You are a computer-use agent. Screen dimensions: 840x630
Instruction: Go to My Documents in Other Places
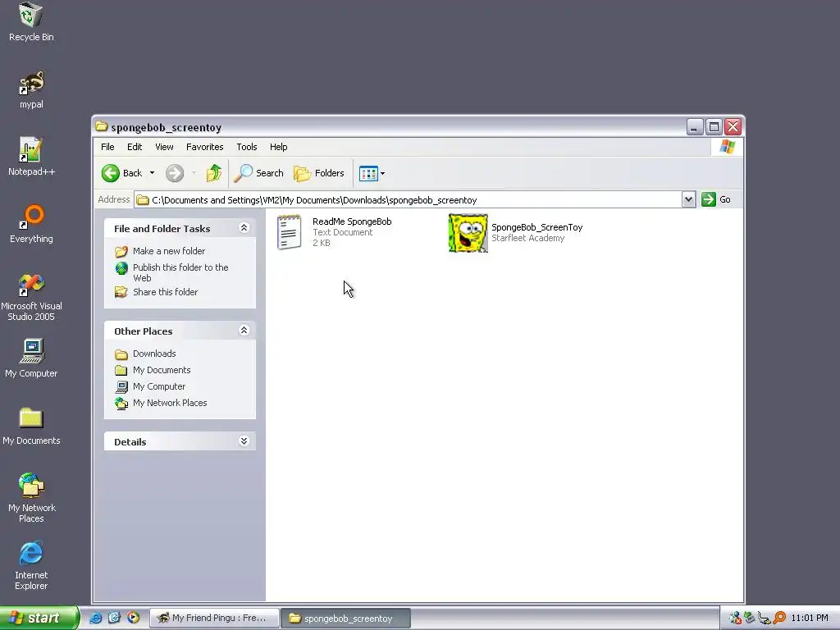click(162, 370)
